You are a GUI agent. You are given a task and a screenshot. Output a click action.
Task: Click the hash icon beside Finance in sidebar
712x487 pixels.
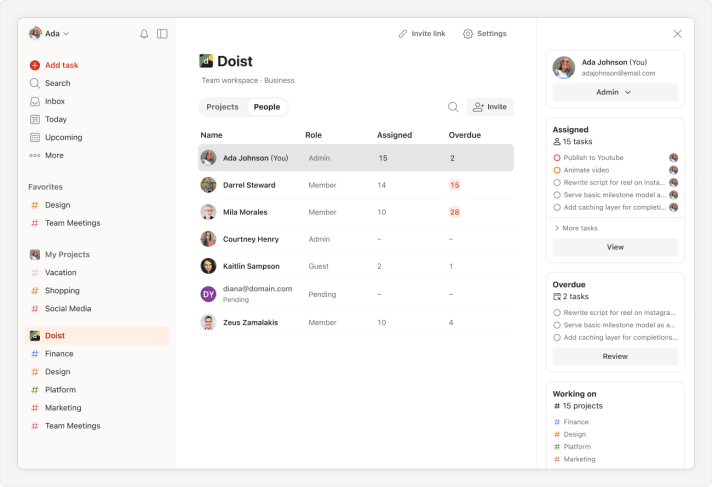(35, 354)
